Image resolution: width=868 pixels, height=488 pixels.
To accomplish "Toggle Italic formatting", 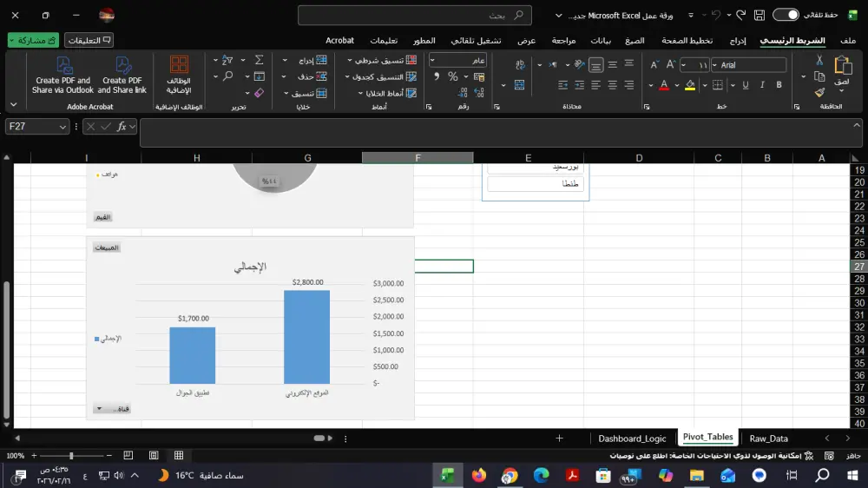I will [x=762, y=85].
